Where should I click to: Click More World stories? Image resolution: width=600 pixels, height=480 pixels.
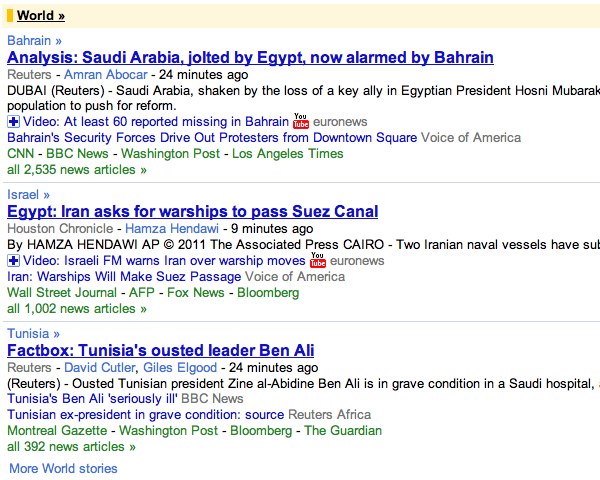pos(63,468)
